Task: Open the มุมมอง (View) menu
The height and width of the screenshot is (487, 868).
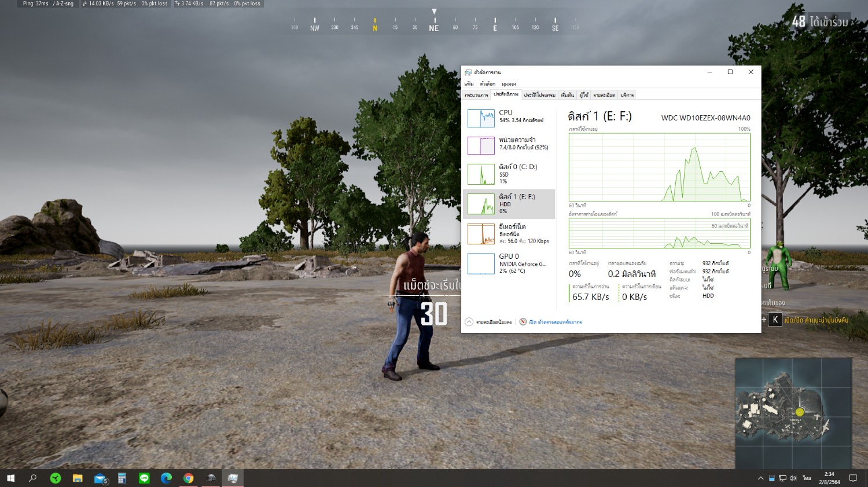Action: pos(509,84)
